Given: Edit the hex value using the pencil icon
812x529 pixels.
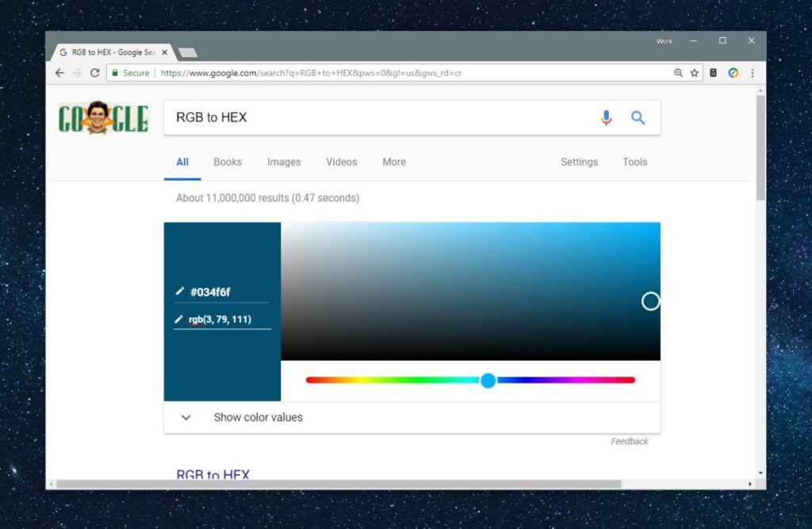Looking at the screenshot, I should coord(180,291).
